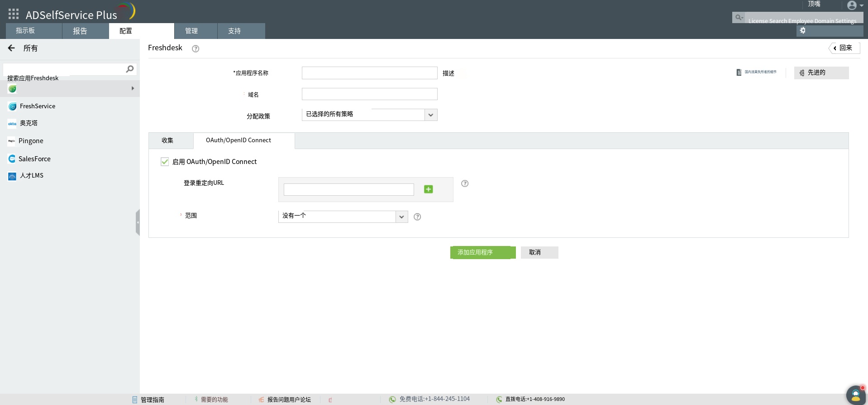Select the Freshdesk green app icon
This screenshot has height=405, width=868.
point(12,89)
